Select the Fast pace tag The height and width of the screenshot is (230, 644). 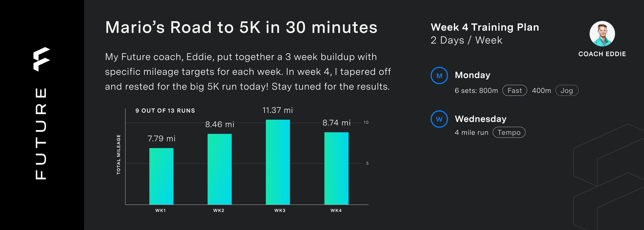click(x=514, y=90)
